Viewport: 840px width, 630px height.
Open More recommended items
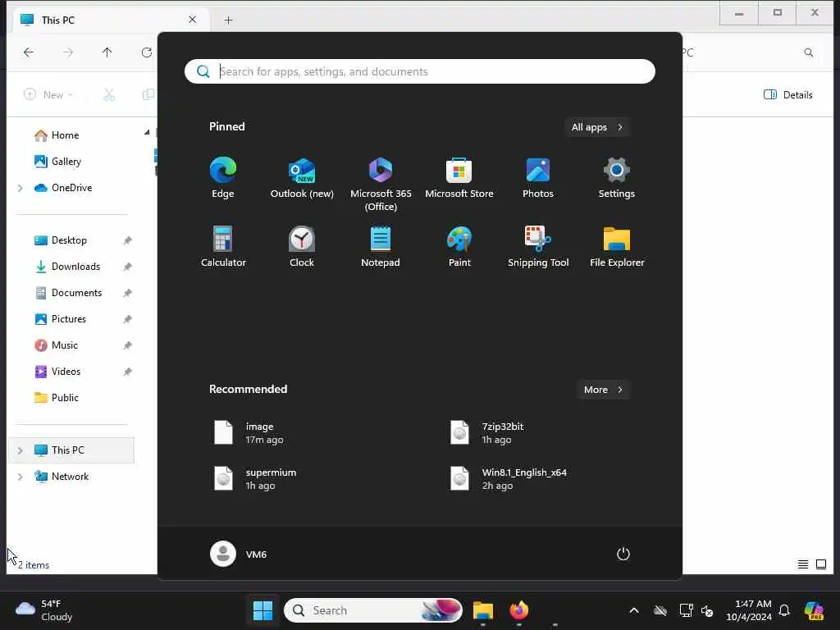tap(603, 390)
